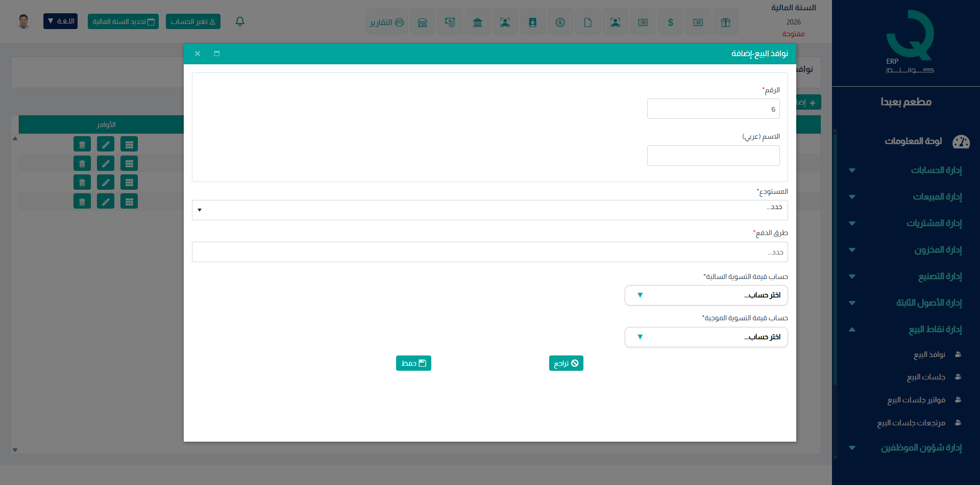Maximize the نوافذ البيع-إضافة dialog
Screen dimensions: 980x485
pyautogui.click(x=217, y=54)
